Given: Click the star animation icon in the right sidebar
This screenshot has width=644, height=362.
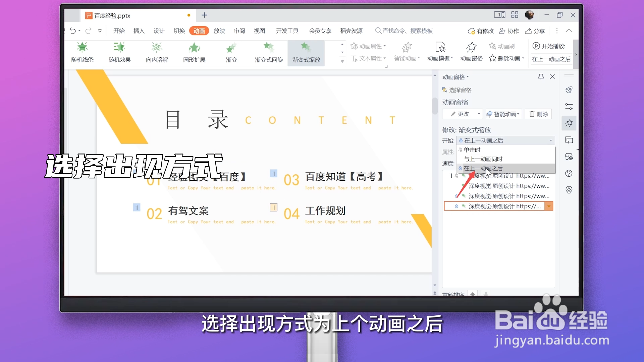Looking at the screenshot, I should [x=569, y=123].
